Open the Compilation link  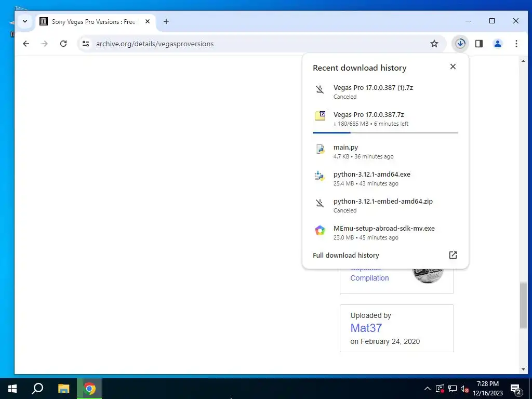pos(369,278)
